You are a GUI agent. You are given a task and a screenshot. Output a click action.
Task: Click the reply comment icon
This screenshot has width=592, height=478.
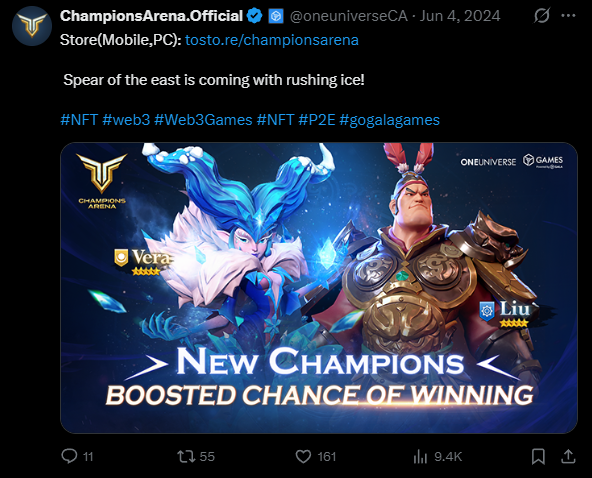click(69, 456)
